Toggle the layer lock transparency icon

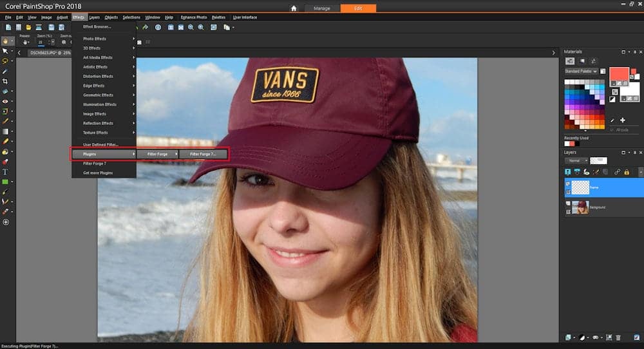pos(627,172)
